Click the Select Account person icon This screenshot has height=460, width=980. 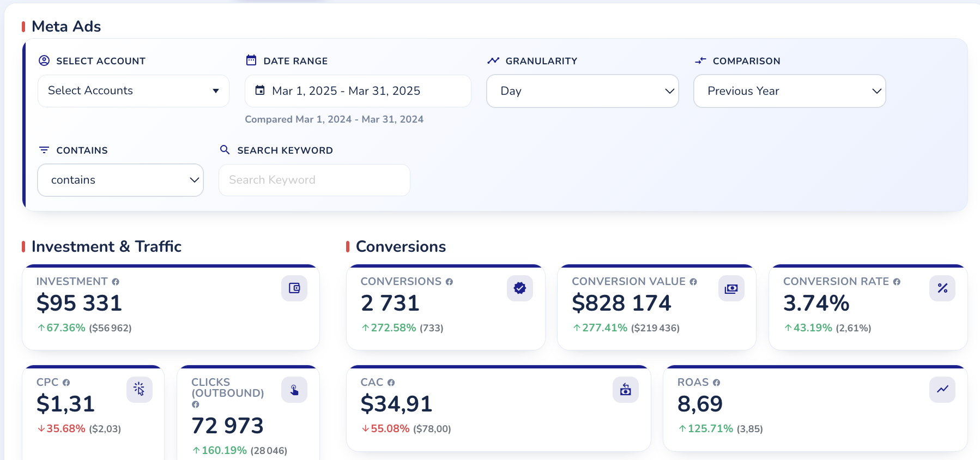[44, 60]
